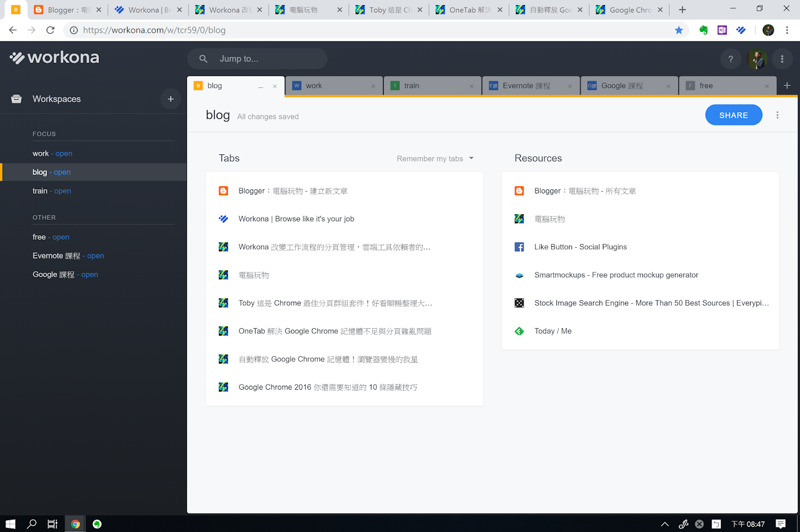Close the train workspace tab
Screen dimensions: 800x532
tap(471, 86)
